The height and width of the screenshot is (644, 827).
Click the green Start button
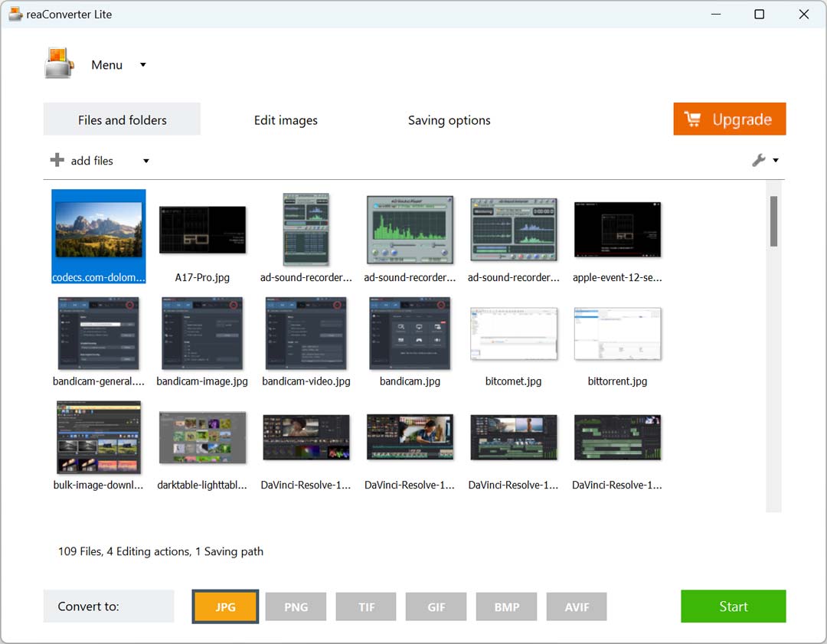point(733,606)
